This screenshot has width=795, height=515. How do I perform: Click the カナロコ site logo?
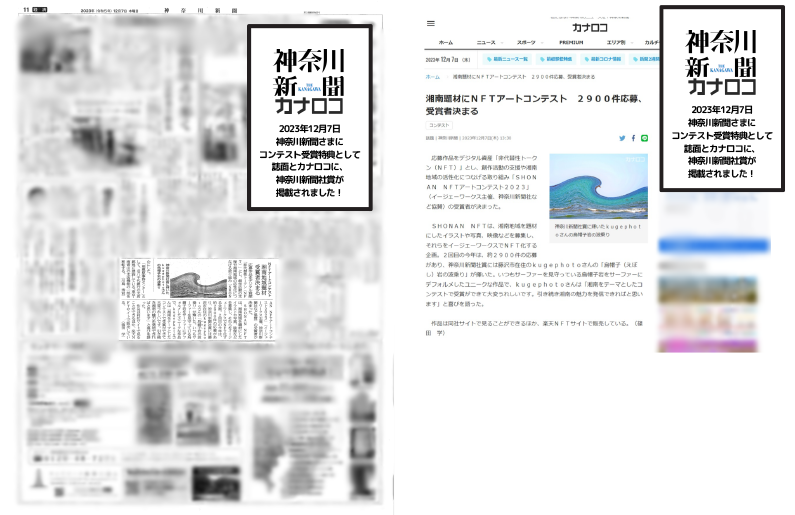pyautogui.click(x=590, y=27)
